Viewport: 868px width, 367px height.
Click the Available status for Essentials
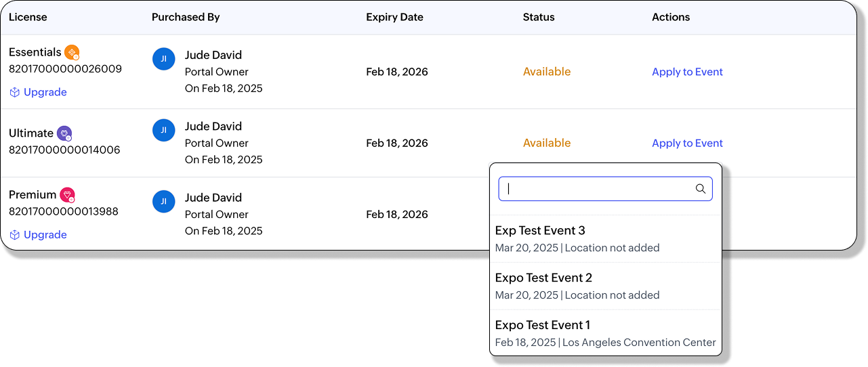pyautogui.click(x=547, y=72)
